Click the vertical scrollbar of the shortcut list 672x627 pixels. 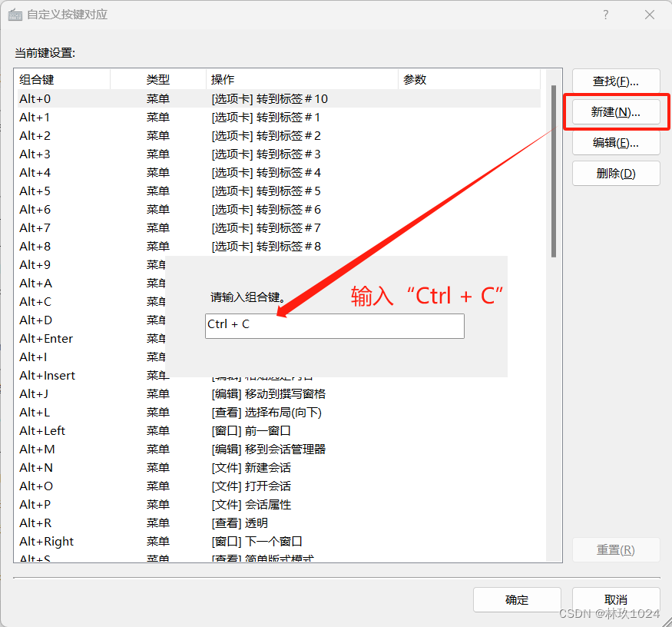pyautogui.click(x=552, y=154)
